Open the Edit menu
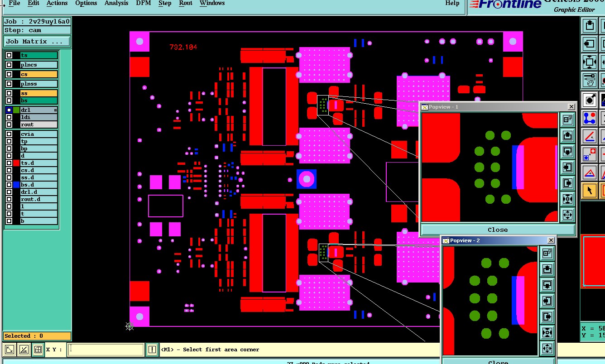The image size is (605, 364). point(33,3)
